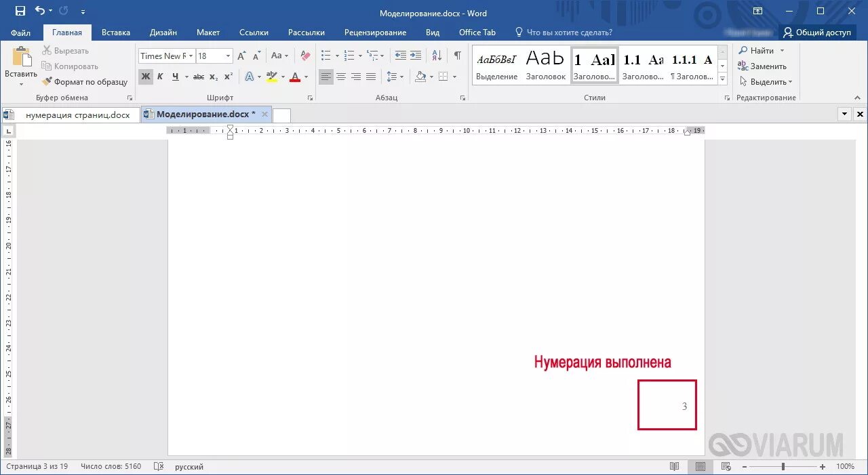Click Format Painter (Формат по образцу)

(x=85, y=82)
